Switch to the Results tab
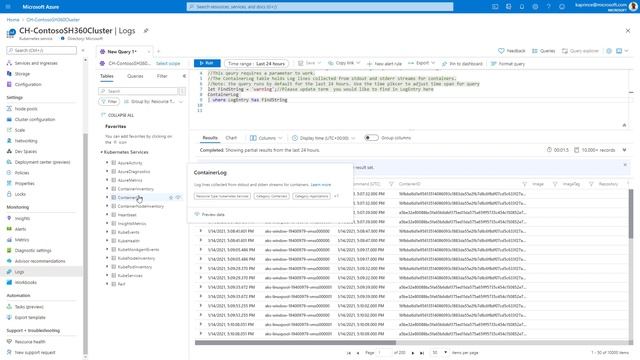This screenshot has height=360, width=640. (x=210, y=138)
